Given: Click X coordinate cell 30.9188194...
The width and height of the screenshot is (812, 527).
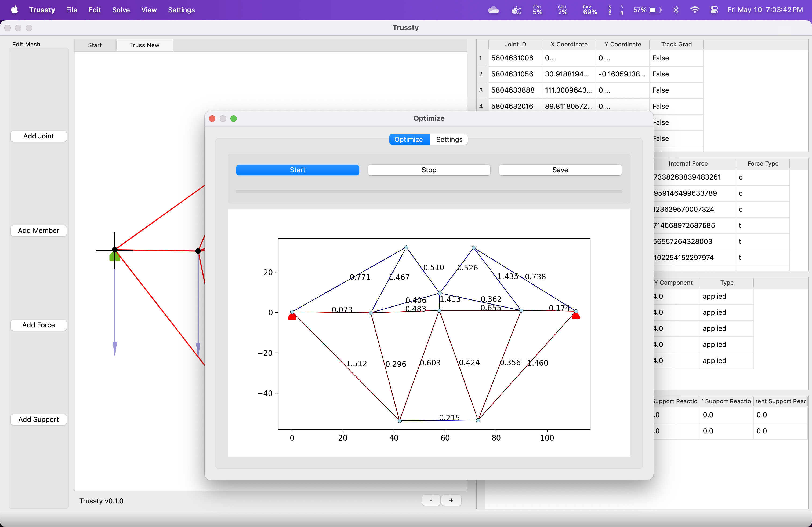Looking at the screenshot, I should coord(569,74).
